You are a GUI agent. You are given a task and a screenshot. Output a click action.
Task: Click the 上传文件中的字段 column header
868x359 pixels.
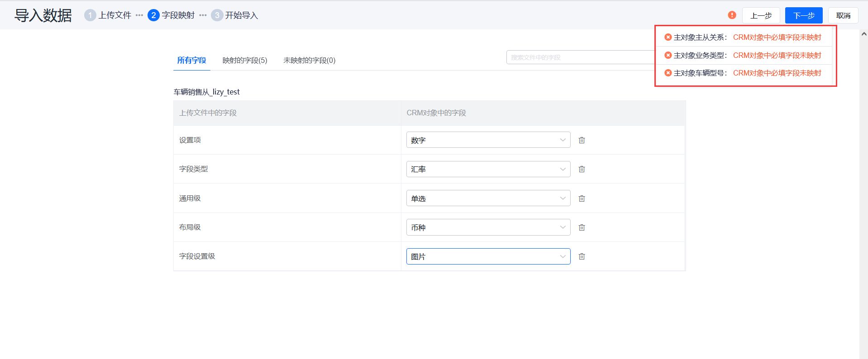click(x=208, y=113)
